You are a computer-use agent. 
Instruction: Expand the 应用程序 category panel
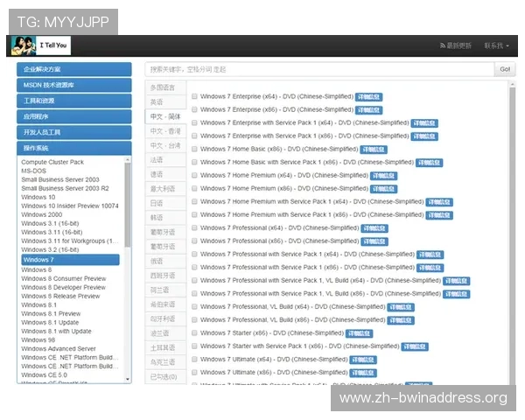click(74, 116)
